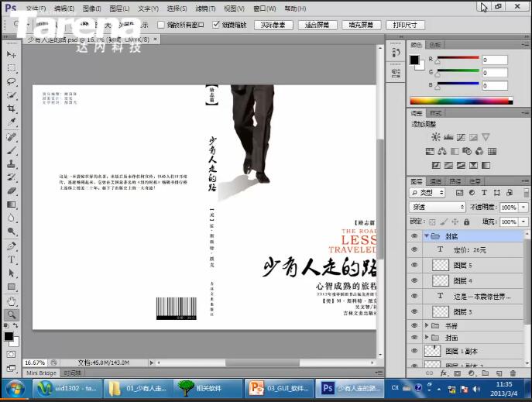This screenshot has width=532, height=402.
Task: Expand the 书脊 layer group
Action: tap(427, 325)
